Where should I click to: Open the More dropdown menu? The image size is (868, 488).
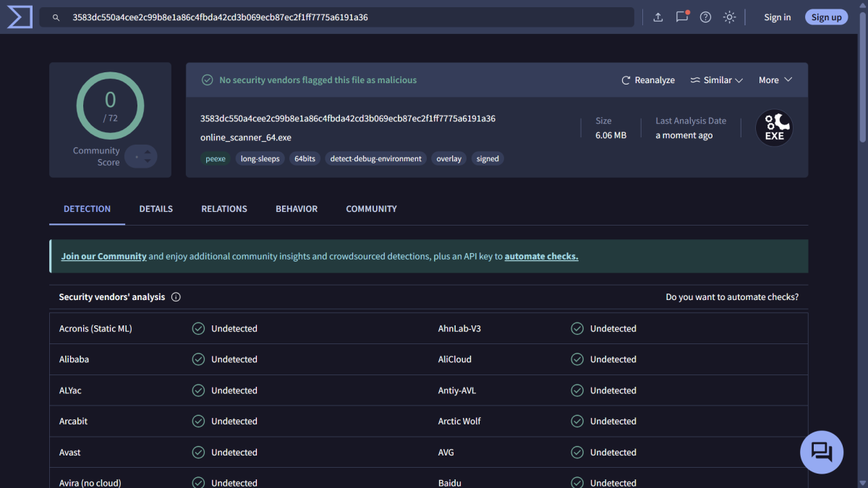774,80
